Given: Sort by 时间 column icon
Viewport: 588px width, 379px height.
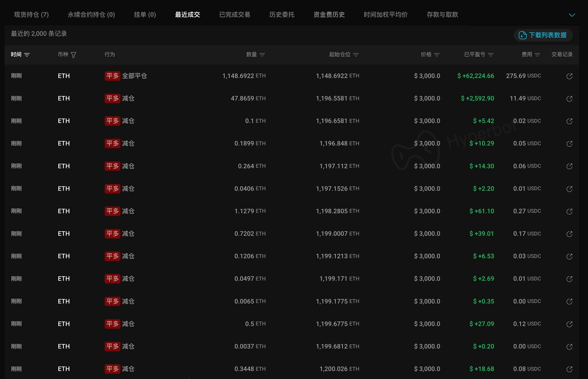Looking at the screenshot, I should [27, 55].
